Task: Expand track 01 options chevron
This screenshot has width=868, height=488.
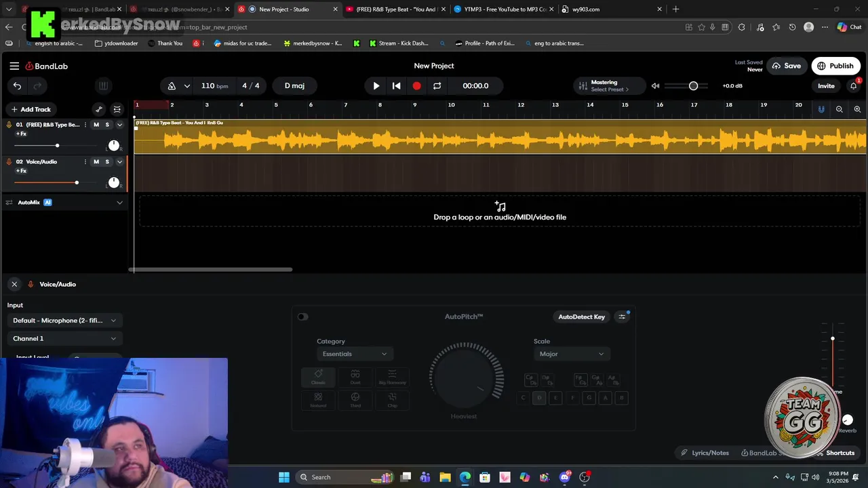Action: click(119, 125)
